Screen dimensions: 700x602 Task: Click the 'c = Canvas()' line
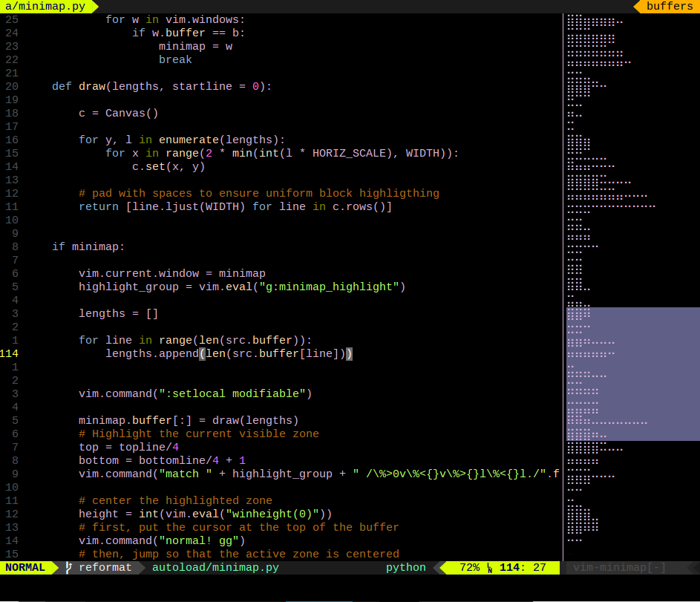118,114
